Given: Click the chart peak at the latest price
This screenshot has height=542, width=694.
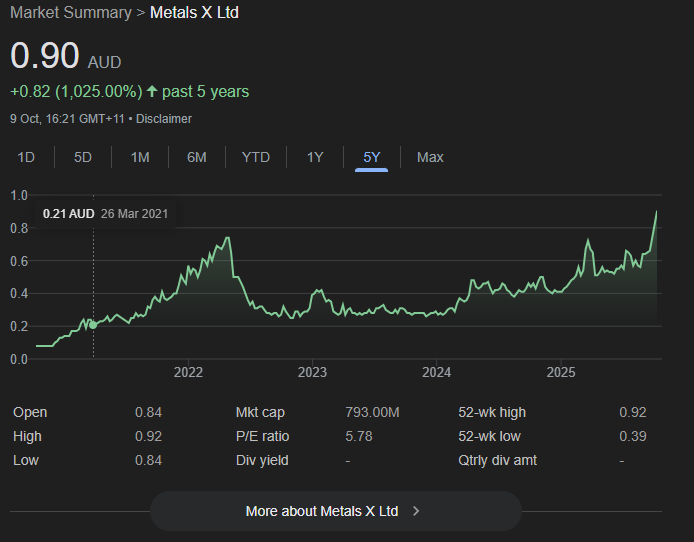Looking at the screenshot, I should click(656, 212).
